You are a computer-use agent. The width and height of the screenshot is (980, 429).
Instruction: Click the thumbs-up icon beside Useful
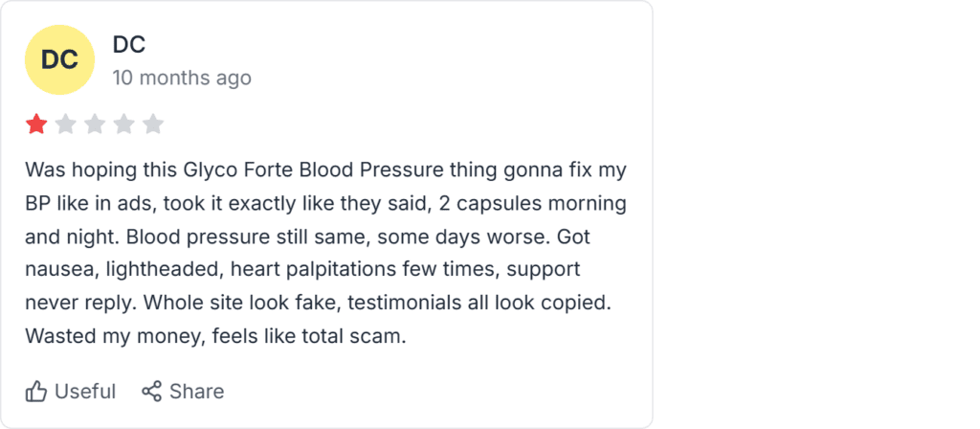[36, 392]
